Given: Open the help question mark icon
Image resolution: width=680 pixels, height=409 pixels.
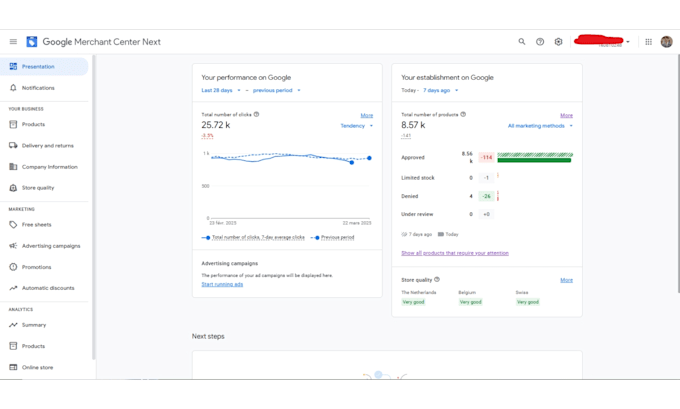Looking at the screenshot, I should tap(540, 42).
